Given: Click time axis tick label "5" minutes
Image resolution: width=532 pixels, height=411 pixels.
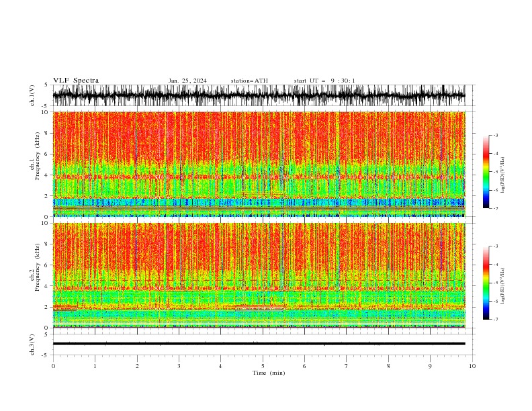Looking at the screenshot, I should pyautogui.click(x=263, y=366).
